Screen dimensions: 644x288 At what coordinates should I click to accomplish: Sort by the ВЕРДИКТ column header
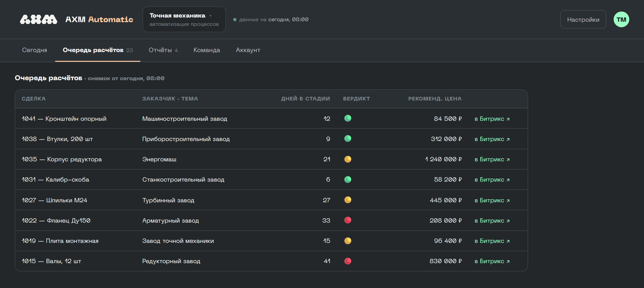356,99
